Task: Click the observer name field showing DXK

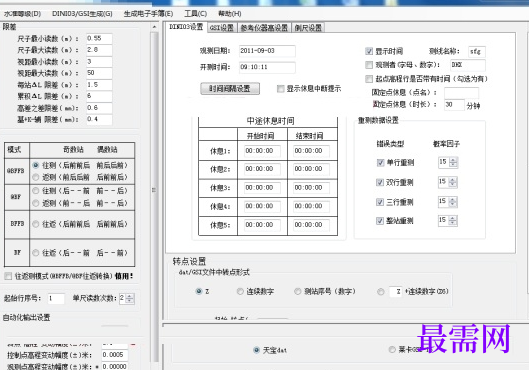Action: (468, 65)
